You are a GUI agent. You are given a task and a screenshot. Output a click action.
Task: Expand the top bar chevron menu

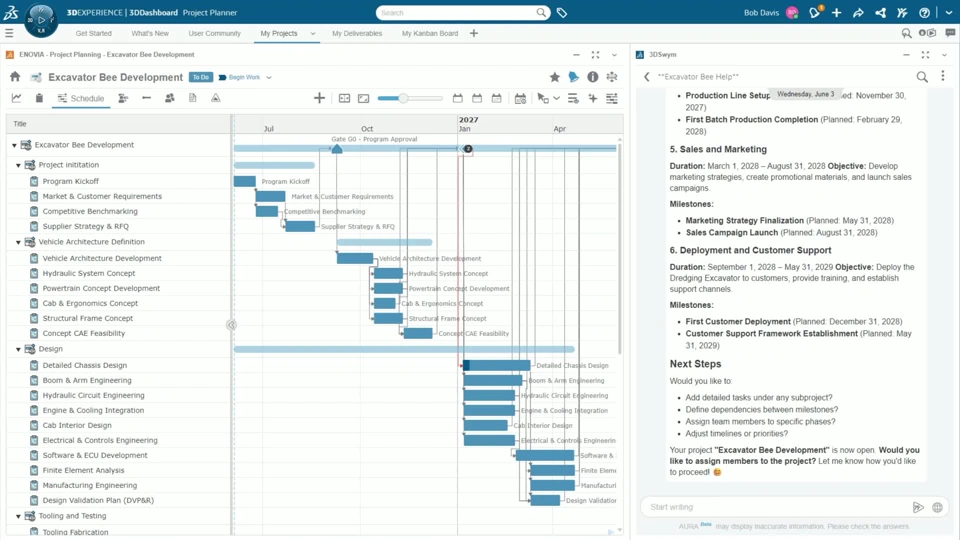(948, 12)
